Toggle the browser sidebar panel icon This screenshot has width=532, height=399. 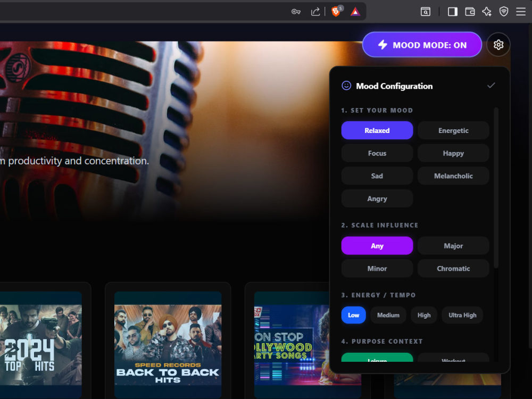pos(452,12)
